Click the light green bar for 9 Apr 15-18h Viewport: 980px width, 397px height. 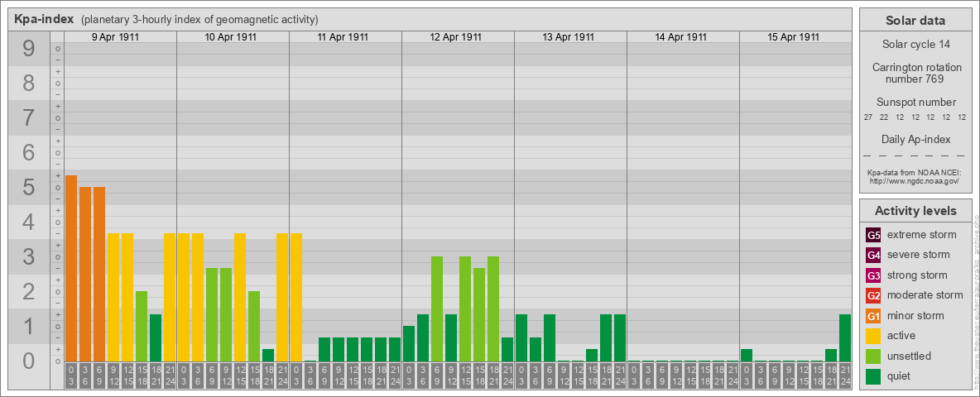pyautogui.click(x=142, y=327)
